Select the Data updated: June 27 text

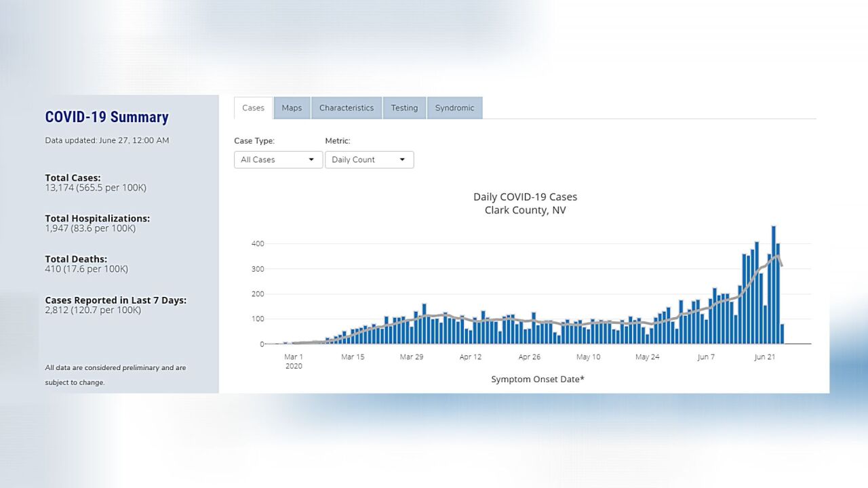(x=107, y=140)
